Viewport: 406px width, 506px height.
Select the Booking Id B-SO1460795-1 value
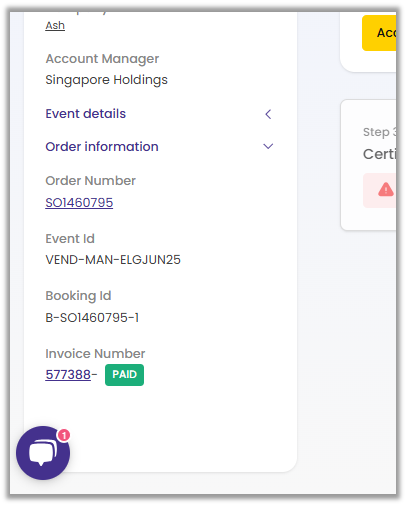click(92, 318)
